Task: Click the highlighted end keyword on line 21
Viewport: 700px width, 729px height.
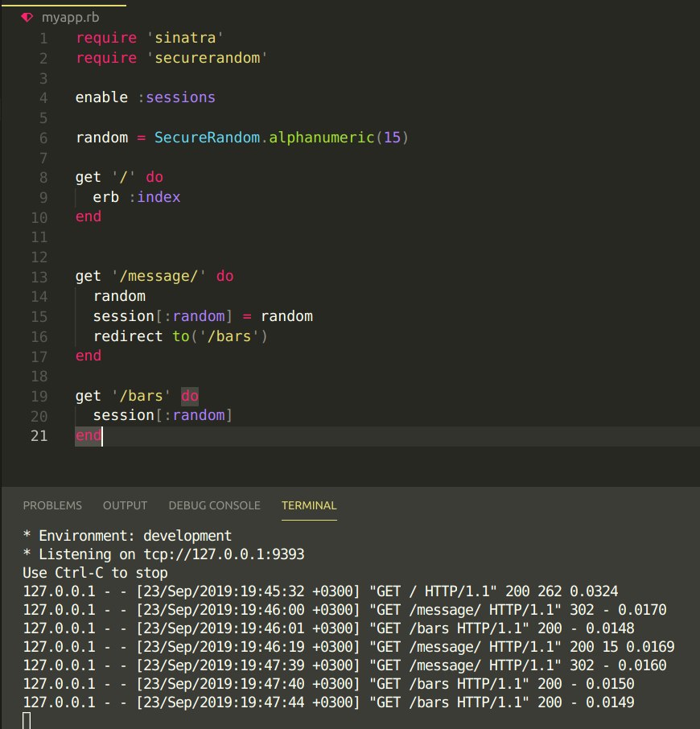Action: (x=89, y=435)
